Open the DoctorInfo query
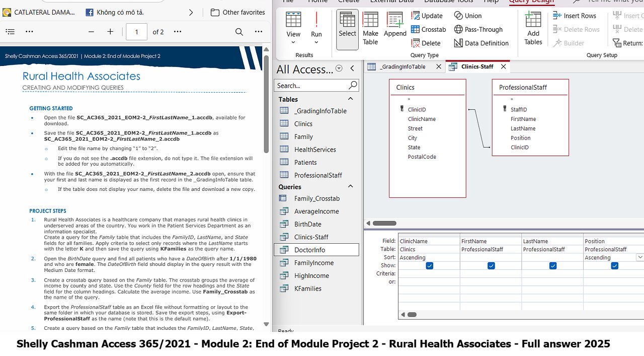Screen dimensions: 644x356 (x=316, y=250)
